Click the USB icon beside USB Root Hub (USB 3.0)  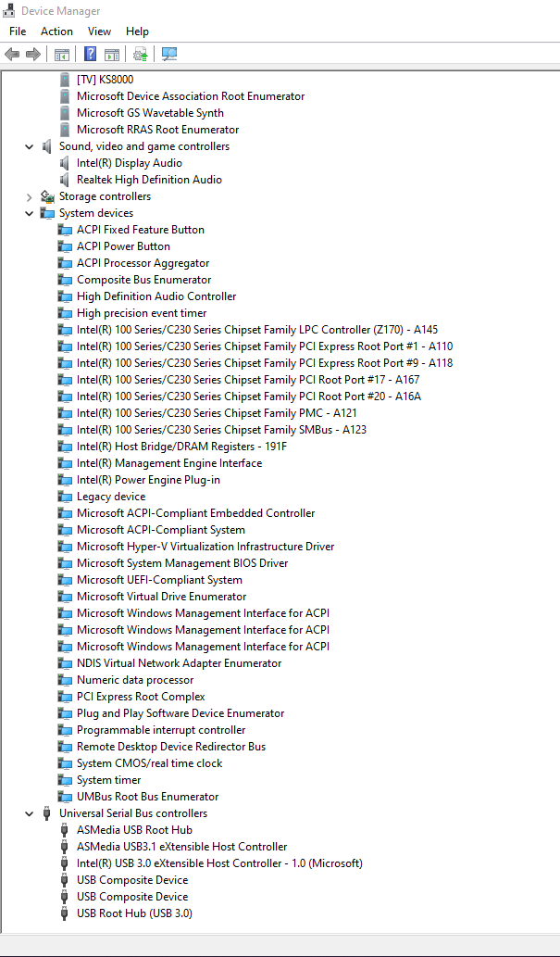[x=65, y=913]
